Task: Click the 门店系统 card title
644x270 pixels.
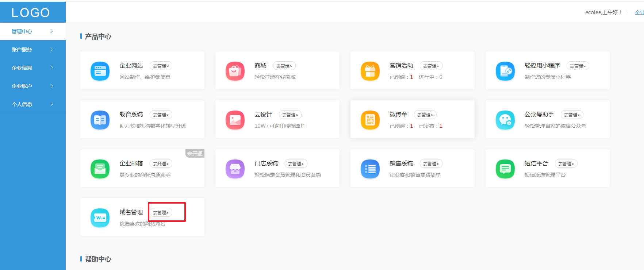Action: tap(266, 163)
